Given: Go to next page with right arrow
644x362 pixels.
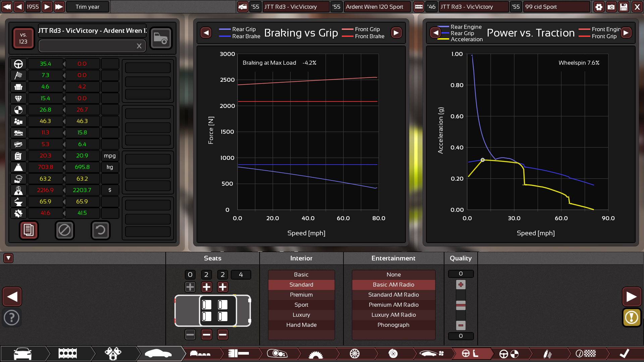Looking at the screenshot, I should 631,297.
